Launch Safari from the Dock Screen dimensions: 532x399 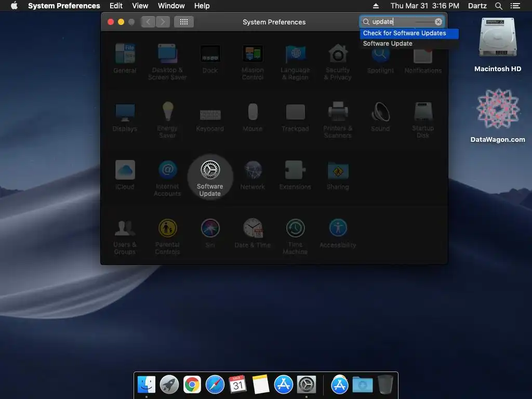coord(215,384)
